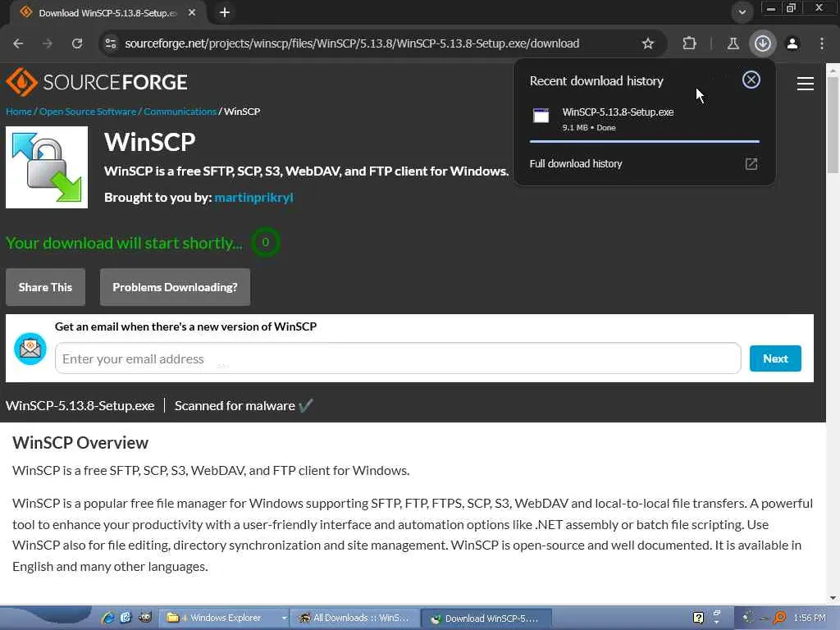This screenshot has height=630, width=840.
Task: Switch to All Downloads taskbar window
Action: [x=354, y=618]
